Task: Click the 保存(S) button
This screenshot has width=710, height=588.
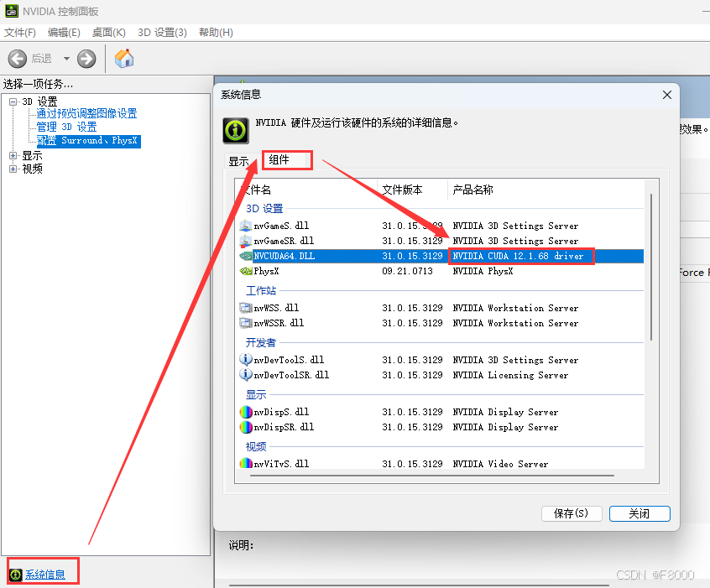Action: pos(572,513)
